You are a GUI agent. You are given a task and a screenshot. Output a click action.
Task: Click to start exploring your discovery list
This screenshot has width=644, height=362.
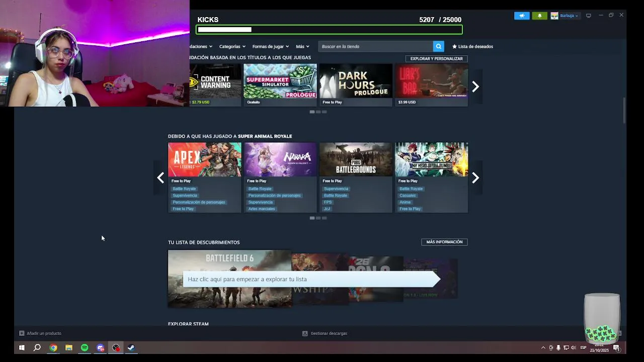click(311, 279)
